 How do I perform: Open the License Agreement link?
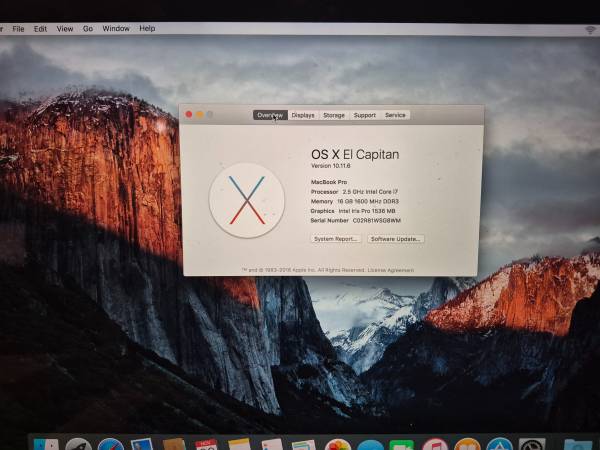pos(391,269)
